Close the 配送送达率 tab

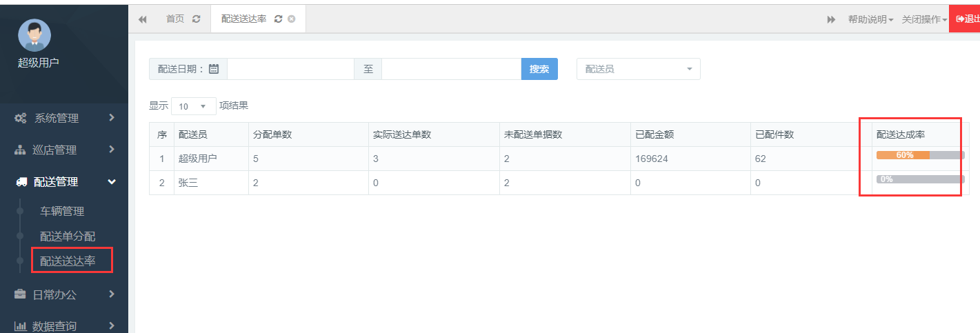292,19
